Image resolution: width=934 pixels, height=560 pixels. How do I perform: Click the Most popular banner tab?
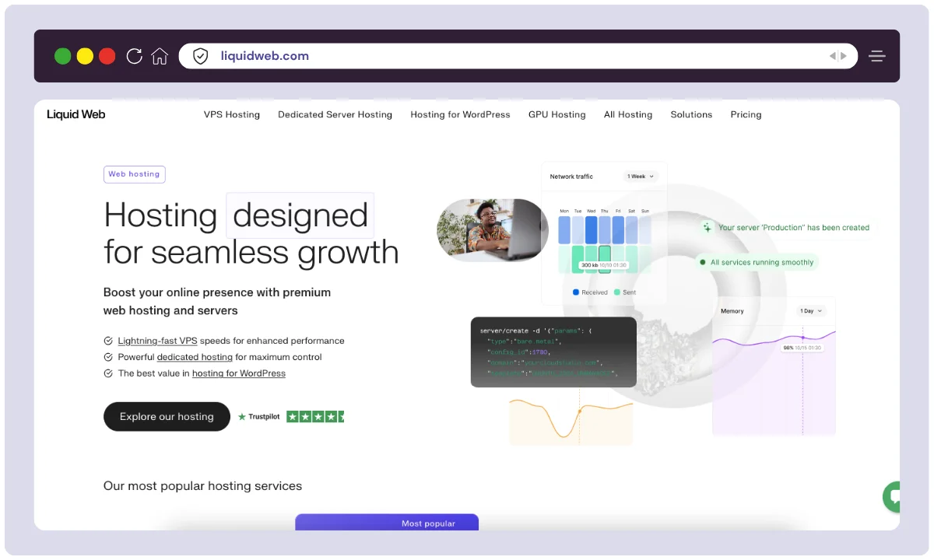coord(387,523)
